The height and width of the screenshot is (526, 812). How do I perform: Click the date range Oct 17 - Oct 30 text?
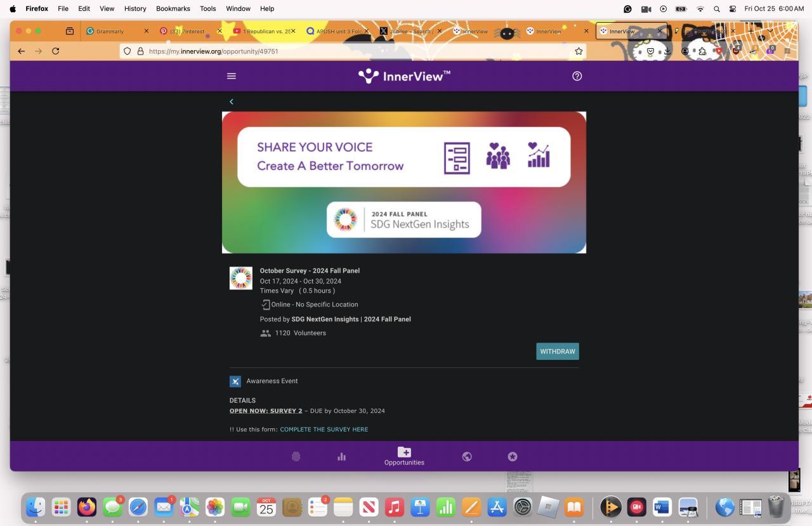pyautogui.click(x=301, y=281)
